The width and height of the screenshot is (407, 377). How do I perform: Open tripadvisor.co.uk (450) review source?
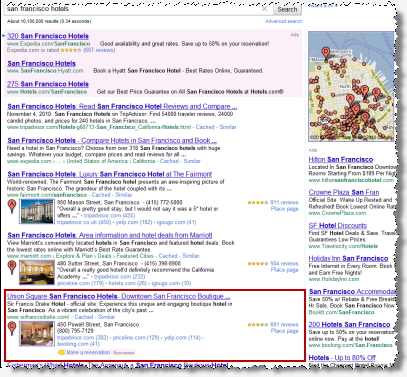(x=84, y=222)
